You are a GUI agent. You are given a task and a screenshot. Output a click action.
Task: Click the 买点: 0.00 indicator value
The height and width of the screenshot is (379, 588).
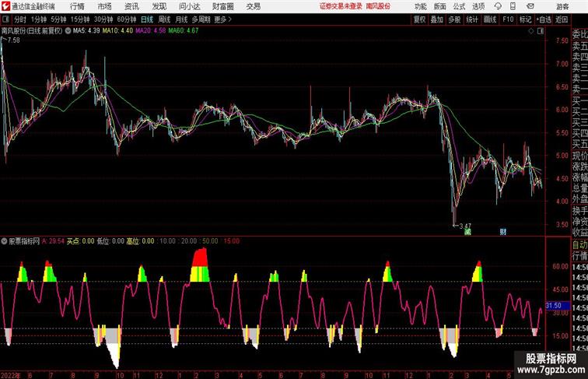click(80, 241)
